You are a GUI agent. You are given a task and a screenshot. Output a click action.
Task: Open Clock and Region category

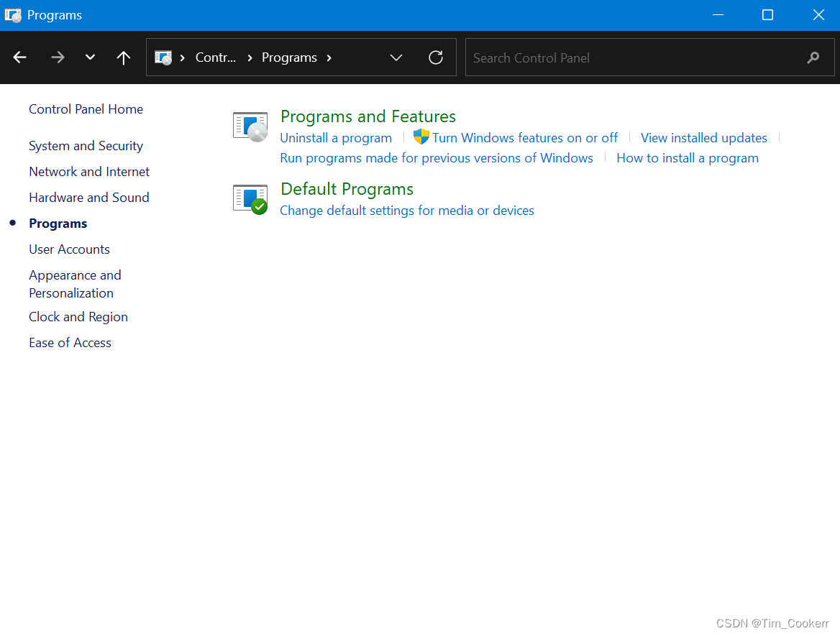tap(78, 317)
